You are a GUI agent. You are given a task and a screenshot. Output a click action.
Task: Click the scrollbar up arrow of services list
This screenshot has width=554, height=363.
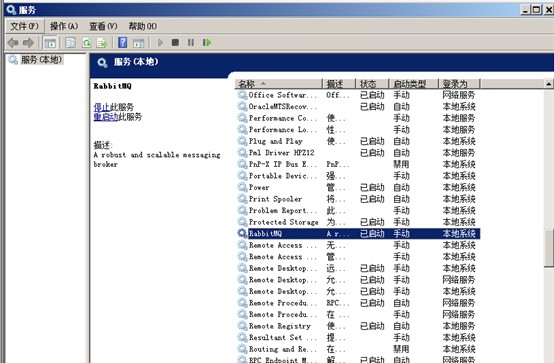tap(548, 84)
